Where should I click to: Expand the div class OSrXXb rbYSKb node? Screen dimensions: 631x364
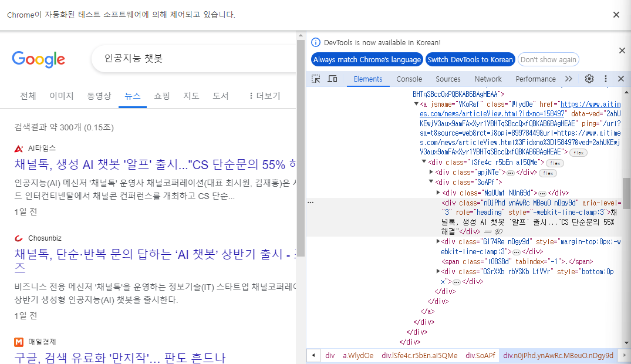[x=438, y=271]
